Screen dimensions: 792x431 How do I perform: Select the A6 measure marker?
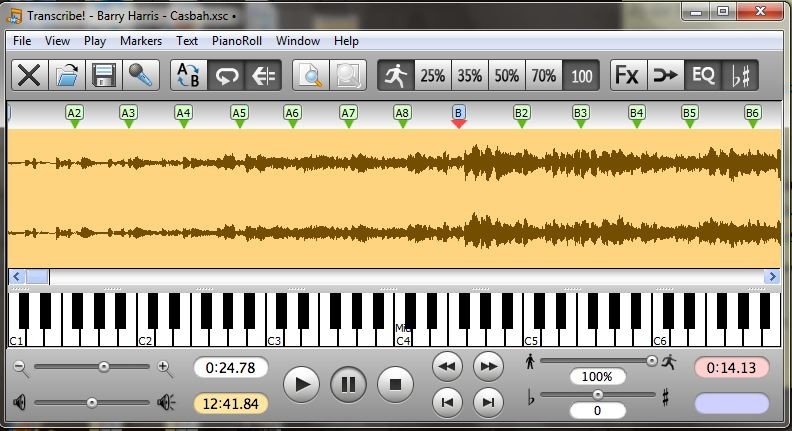coord(292,115)
